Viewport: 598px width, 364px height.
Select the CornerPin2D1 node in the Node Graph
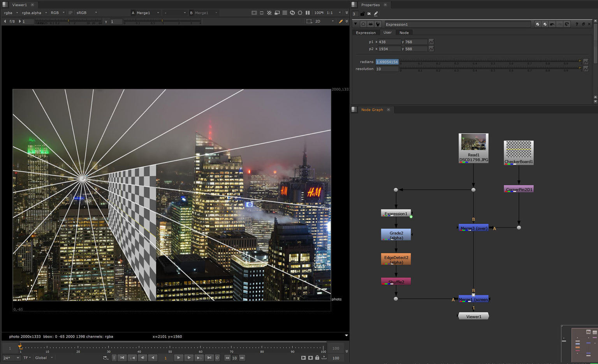point(518,189)
